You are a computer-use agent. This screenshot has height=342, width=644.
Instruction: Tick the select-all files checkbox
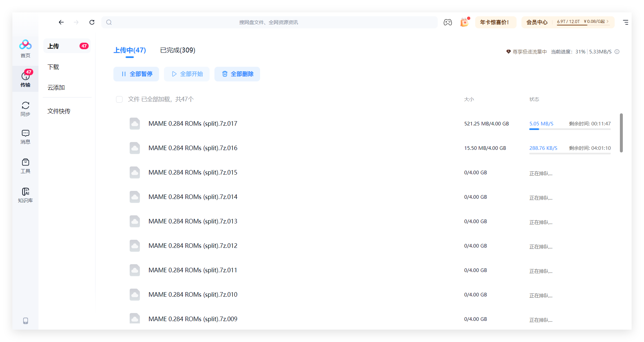click(x=119, y=99)
